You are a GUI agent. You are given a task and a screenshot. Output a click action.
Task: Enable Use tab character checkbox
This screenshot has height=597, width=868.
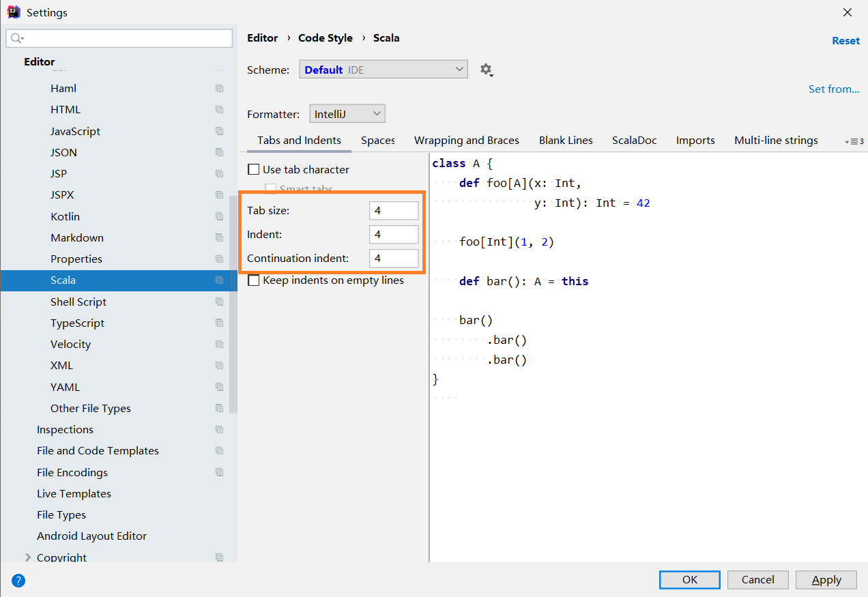point(253,169)
